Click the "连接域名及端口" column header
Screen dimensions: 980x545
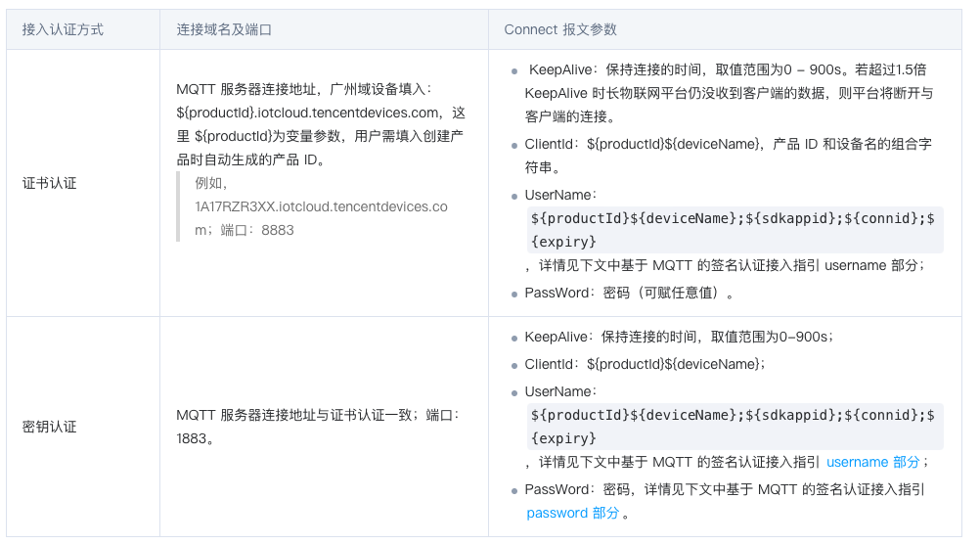click(x=224, y=29)
